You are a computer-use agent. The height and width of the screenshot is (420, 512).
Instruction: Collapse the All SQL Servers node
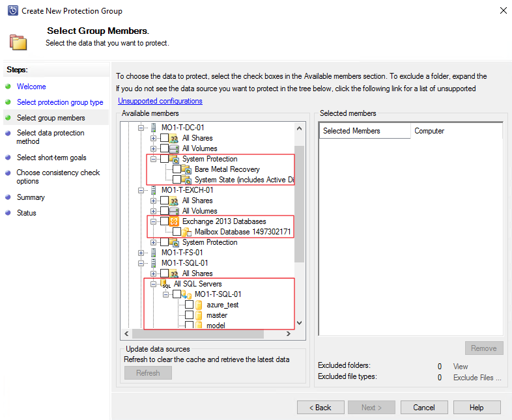[x=154, y=284]
